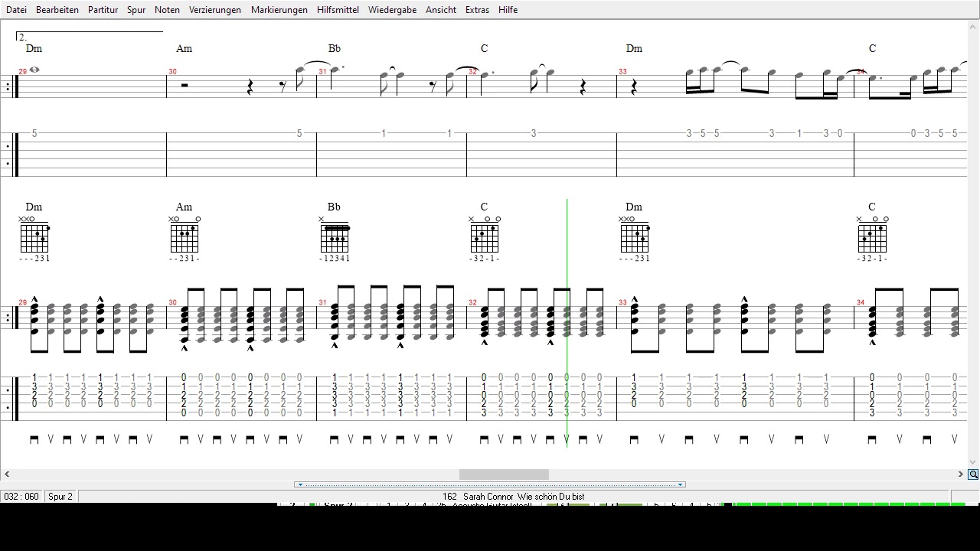Select the Dm chord diagram in measure 33
Image resolution: width=980 pixels, height=551 pixels.
(x=635, y=236)
